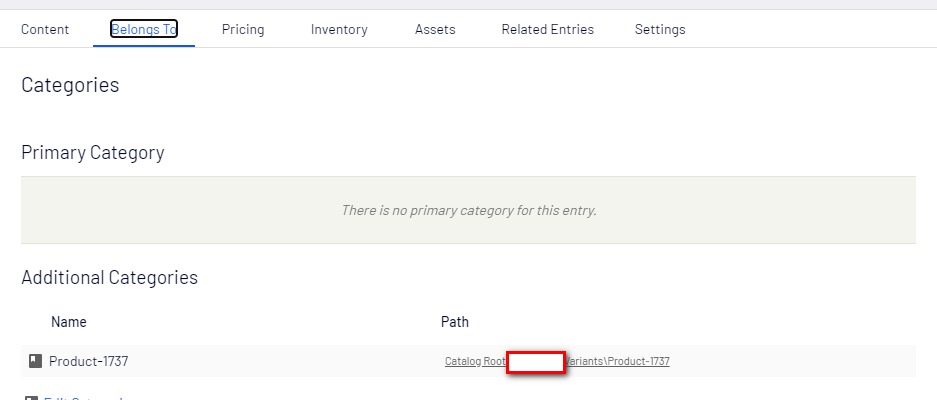Viewport: 937px width, 400px height.
Task: Click the category icon beside Product-1737
Action: click(x=36, y=361)
